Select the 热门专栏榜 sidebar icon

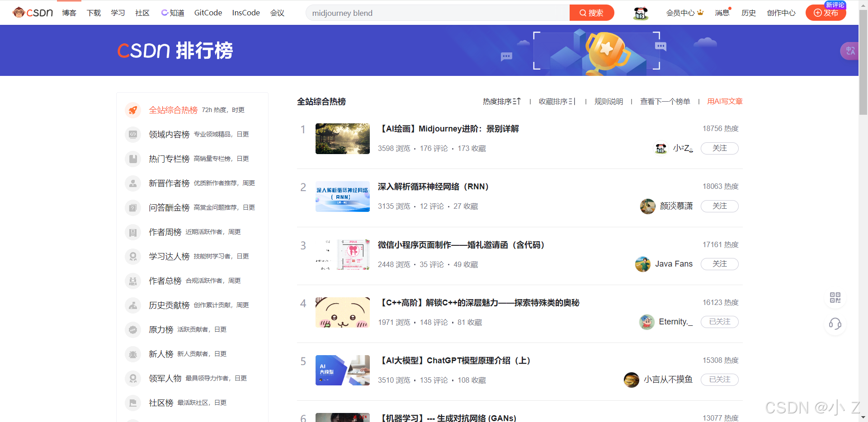tap(133, 159)
